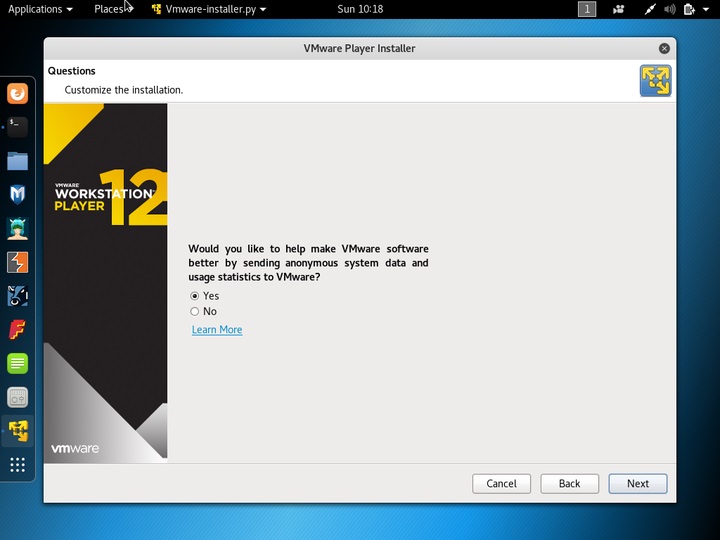This screenshot has height=540, width=720.
Task: Click the Workstation 12 Player banner image
Action: point(106,281)
